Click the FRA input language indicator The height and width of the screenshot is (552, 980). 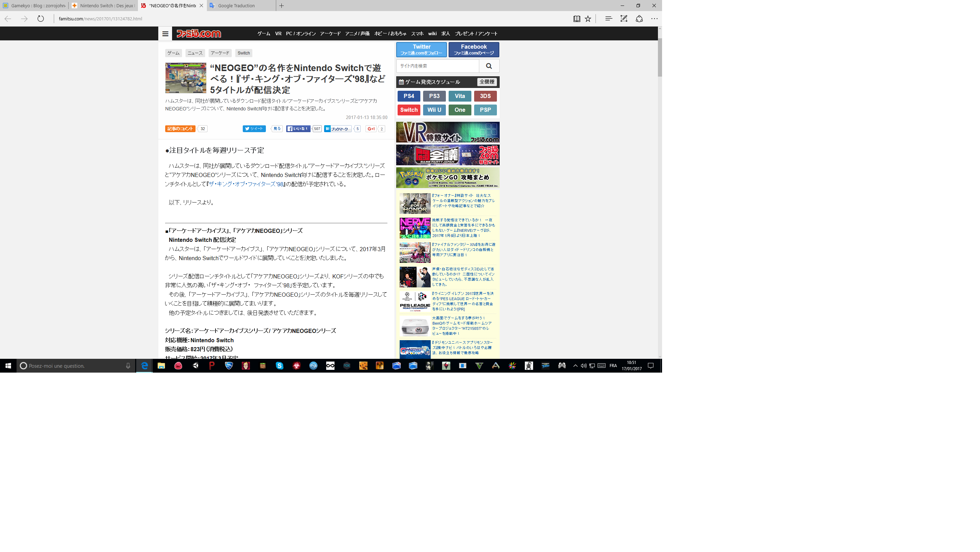tap(613, 366)
